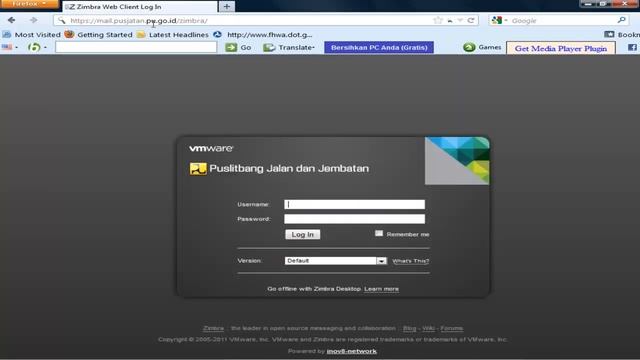Click the green Go arrow button
This screenshot has width=640, height=360.
tap(238, 47)
